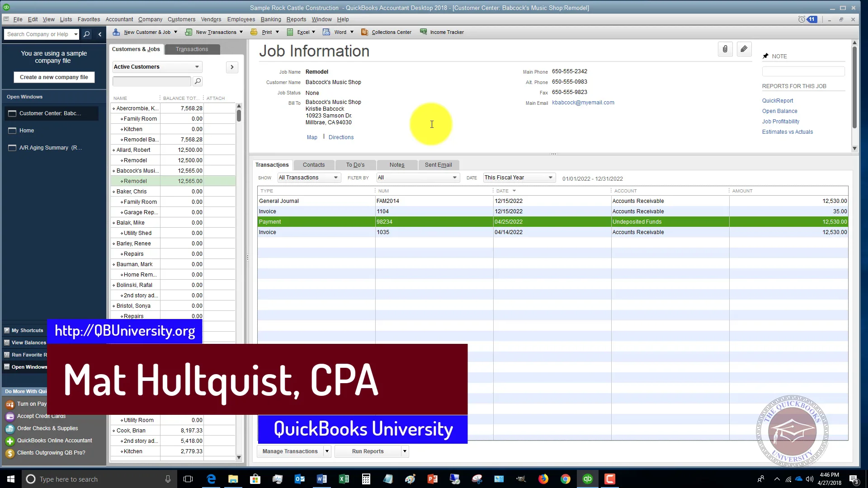The width and height of the screenshot is (868, 488).
Task: Collapse the Abercrombie customer jobs
Action: click(x=113, y=108)
